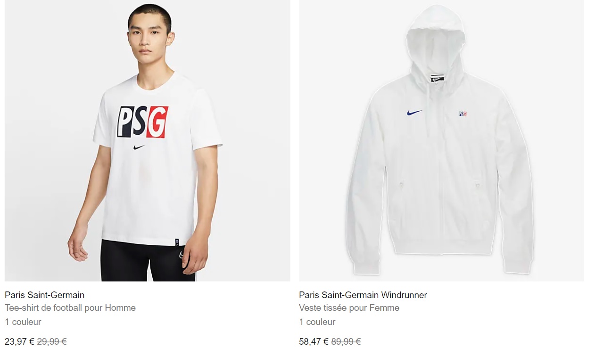
Task: Click the blue Nike swoosh on the jacket
Action: (x=414, y=113)
